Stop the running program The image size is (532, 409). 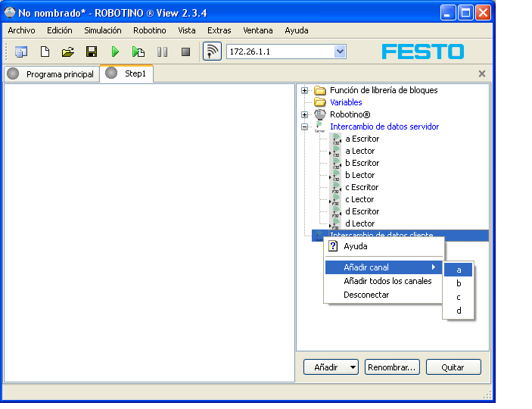click(185, 52)
